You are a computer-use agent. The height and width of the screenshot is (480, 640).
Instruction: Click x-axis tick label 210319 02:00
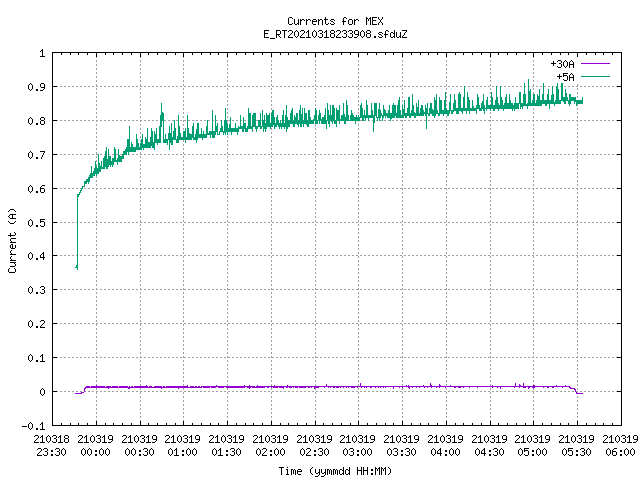[x=271, y=445]
